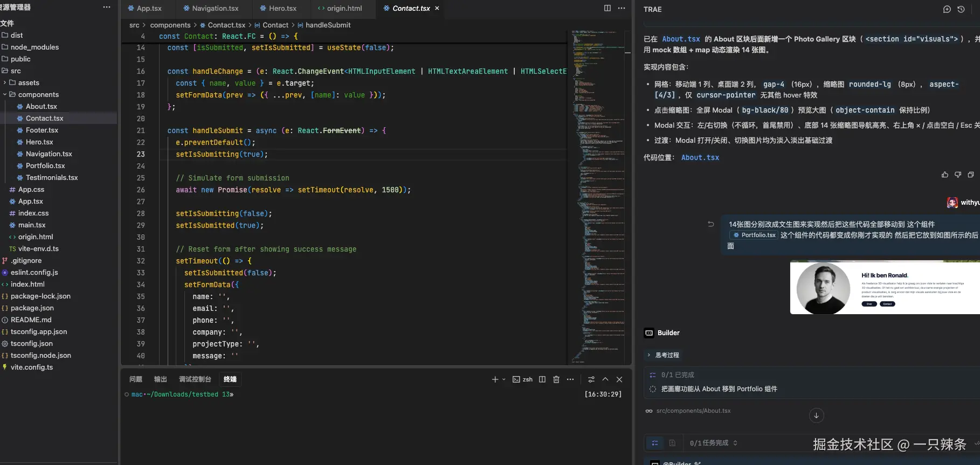Expand the 思考过程 thinking section
Screen dimensions: 980x465
(x=666, y=355)
